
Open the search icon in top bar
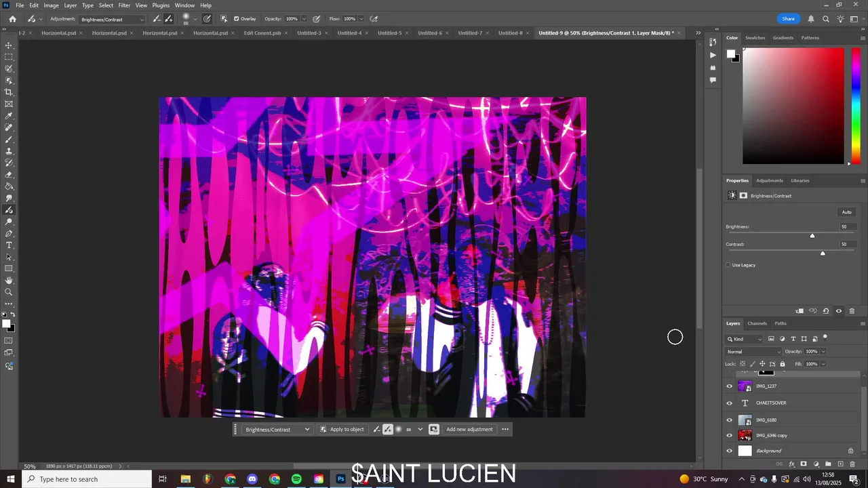pos(826,19)
